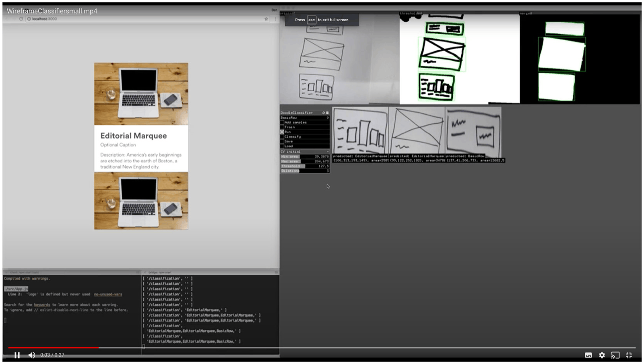Select the bridge npm start terminal tab
Screen dimensions: 644x364
210,272
